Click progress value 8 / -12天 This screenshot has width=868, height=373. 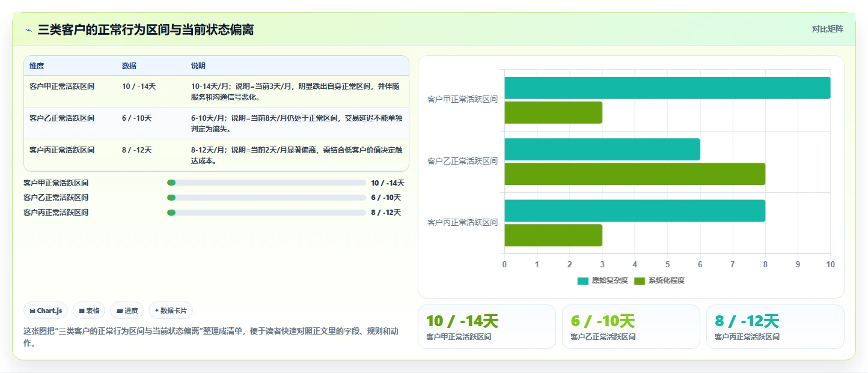pos(386,213)
